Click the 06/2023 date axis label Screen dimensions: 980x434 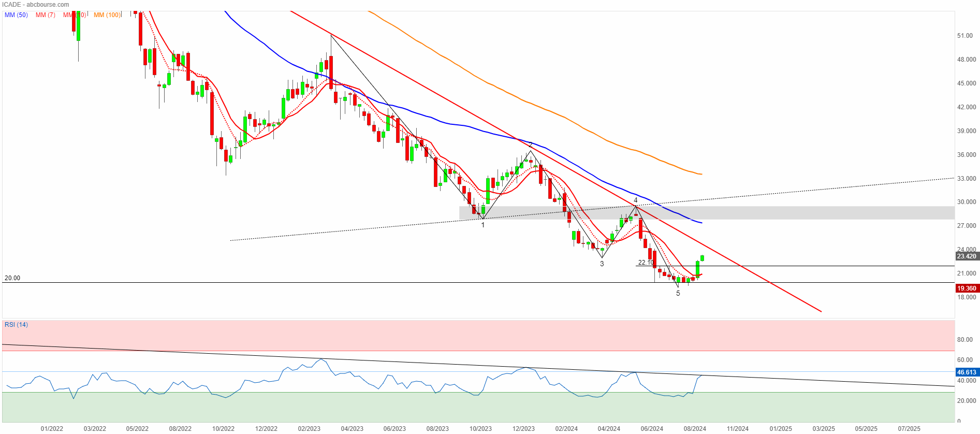[394, 429]
